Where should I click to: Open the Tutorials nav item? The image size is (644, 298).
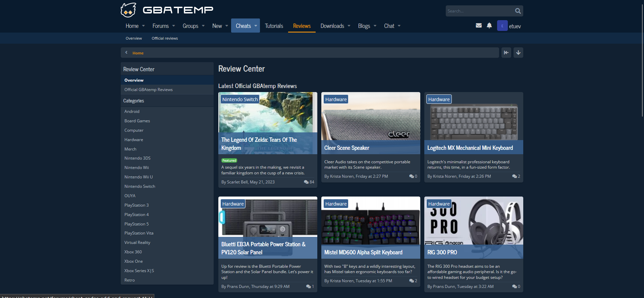pyautogui.click(x=274, y=26)
